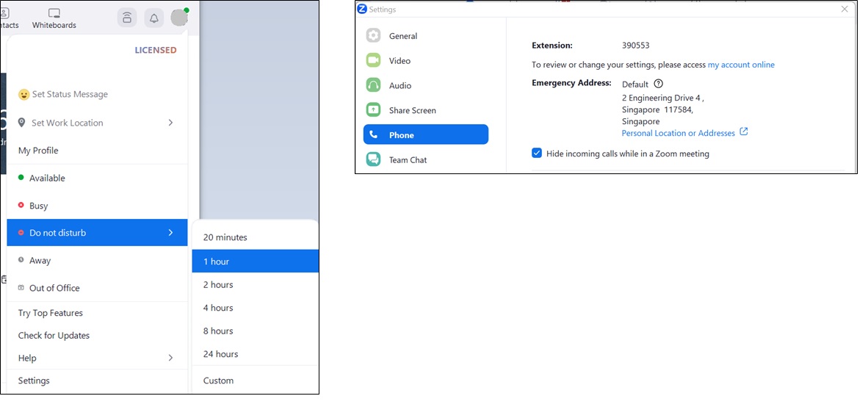
Task: Open the my account online link
Action: tap(740, 65)
